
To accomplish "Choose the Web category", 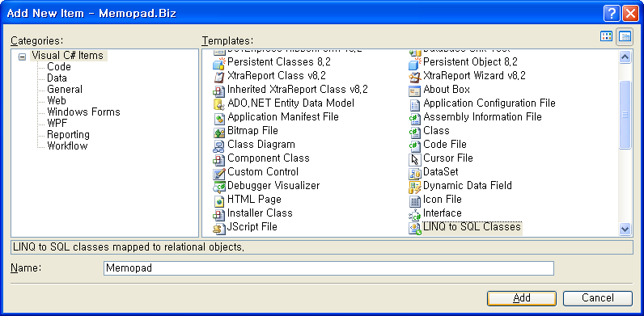I will [57, 100].
